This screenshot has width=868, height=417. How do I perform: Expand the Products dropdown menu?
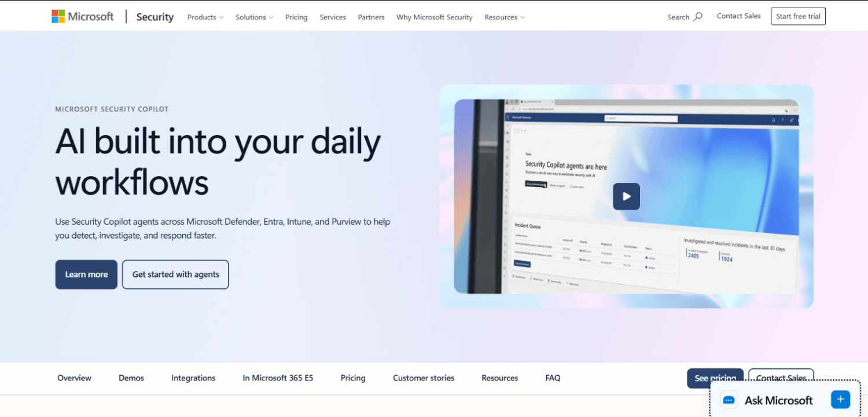click(x=205, y=17)
